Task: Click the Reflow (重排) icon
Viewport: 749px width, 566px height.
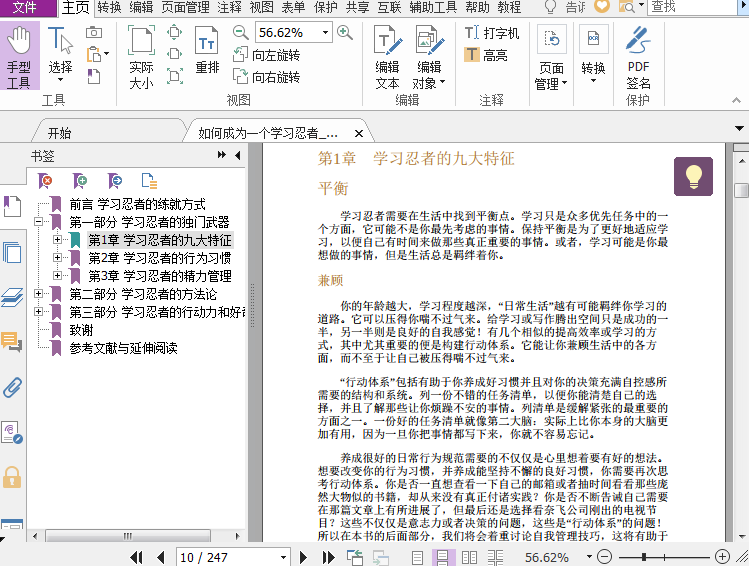Action: point(207,52)
